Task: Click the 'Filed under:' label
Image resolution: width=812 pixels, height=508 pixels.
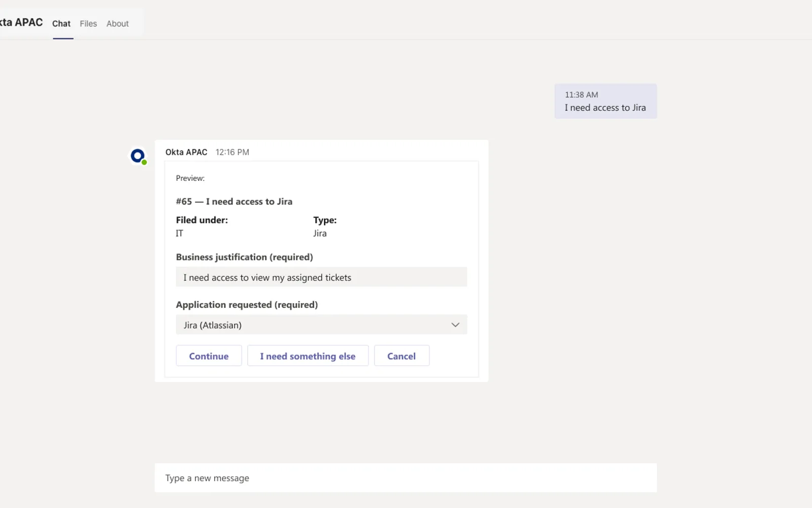Action: (x=202, y=220)
